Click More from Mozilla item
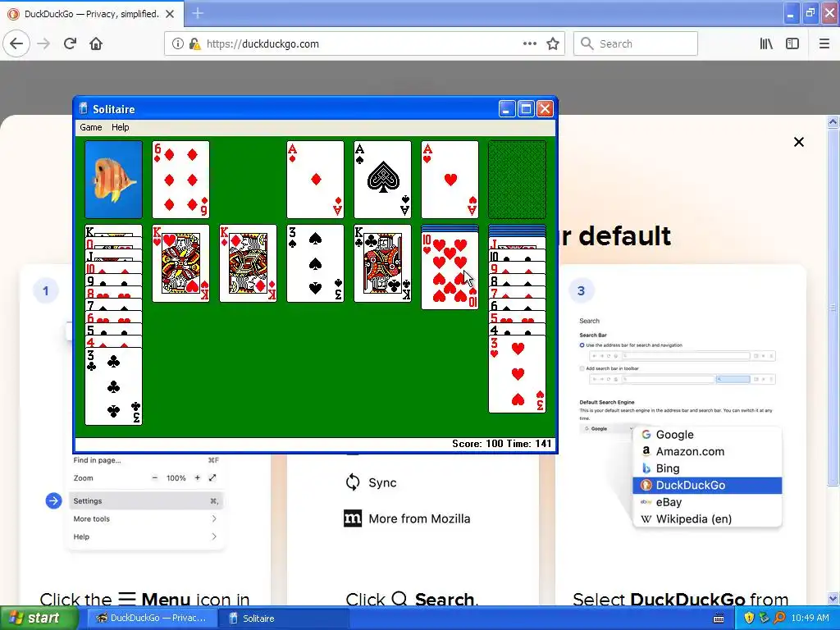This screenshot has width=840, height=630. click(x=407, y=518)
